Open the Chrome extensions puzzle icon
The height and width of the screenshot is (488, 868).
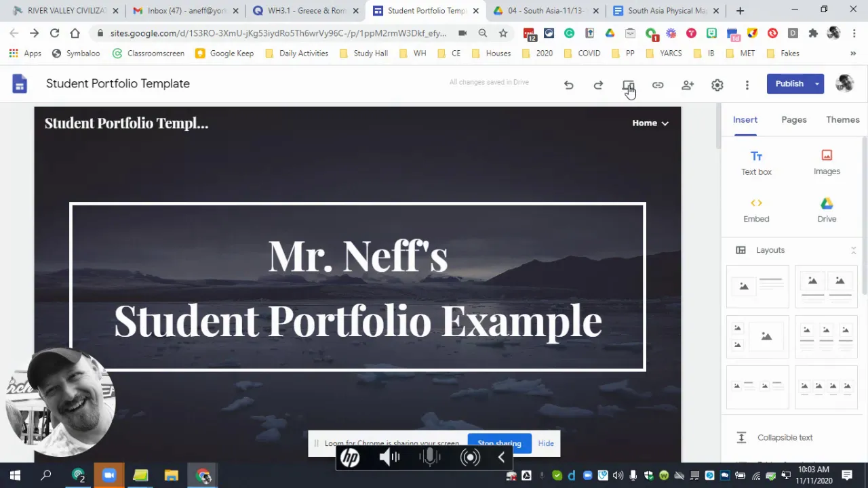pos(813,33)
